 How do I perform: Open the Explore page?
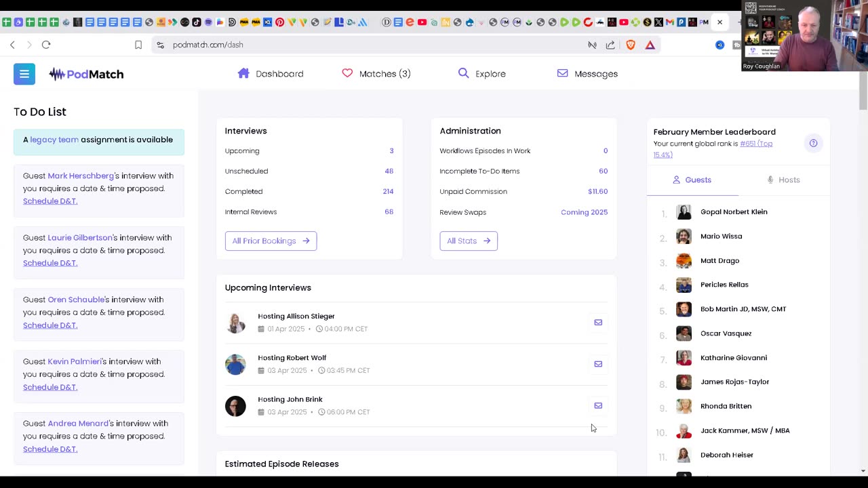pyautogui.click(x=482, y=73)
